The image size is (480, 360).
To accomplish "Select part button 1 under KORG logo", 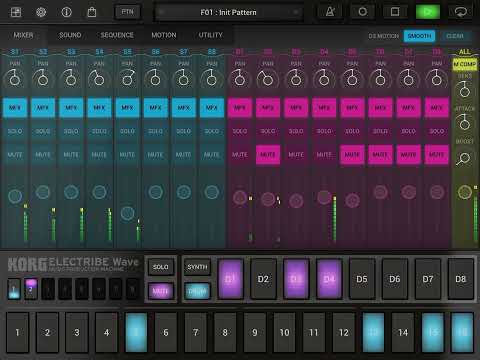I will coord(14,289).
